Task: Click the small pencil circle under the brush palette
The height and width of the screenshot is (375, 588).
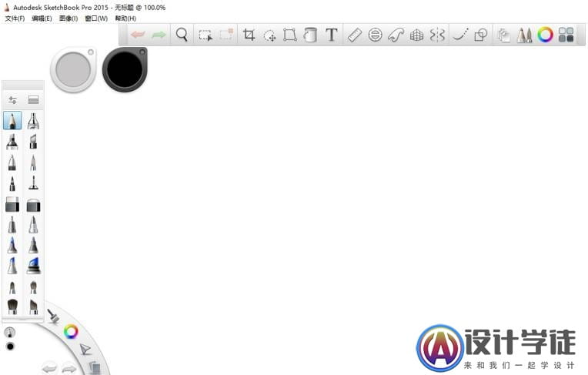Action: coord(10,332)
